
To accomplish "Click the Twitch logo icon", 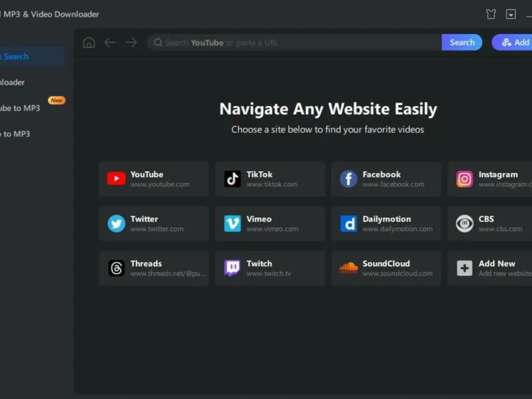I will point(232,268).
